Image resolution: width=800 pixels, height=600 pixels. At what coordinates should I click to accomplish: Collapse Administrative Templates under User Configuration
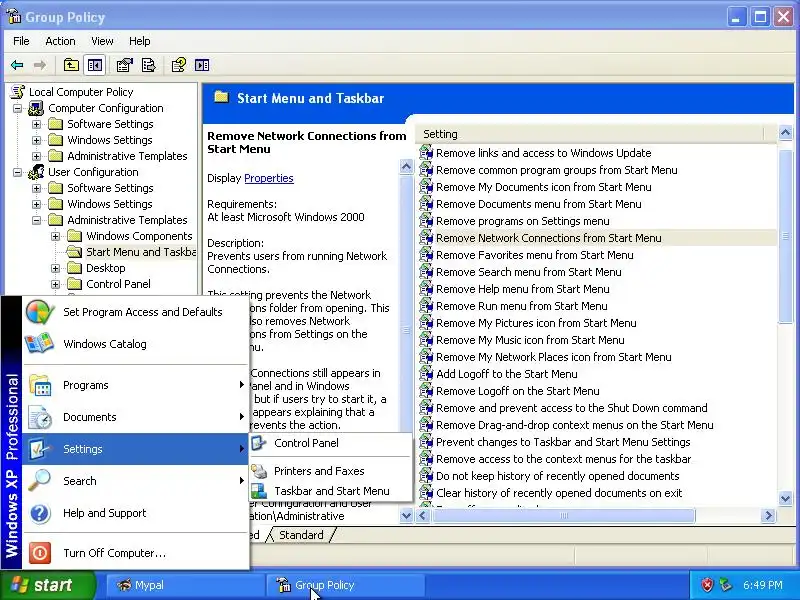(x=36, y=220)
